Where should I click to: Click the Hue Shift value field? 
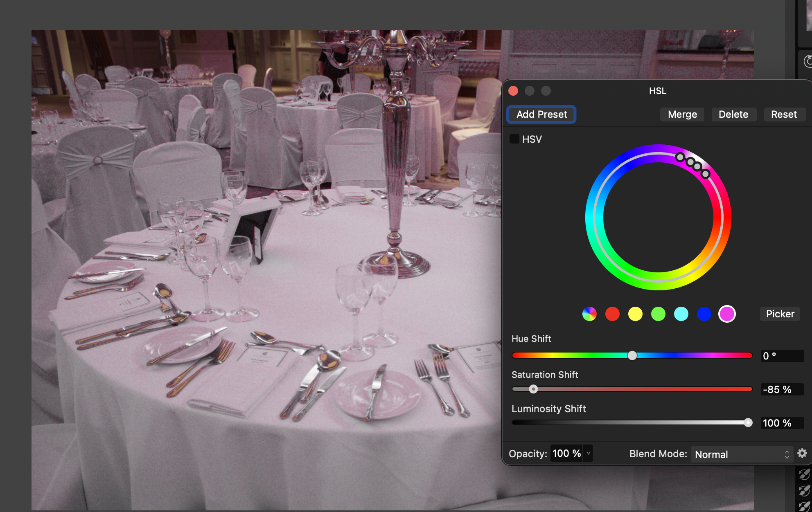[782, 356]
